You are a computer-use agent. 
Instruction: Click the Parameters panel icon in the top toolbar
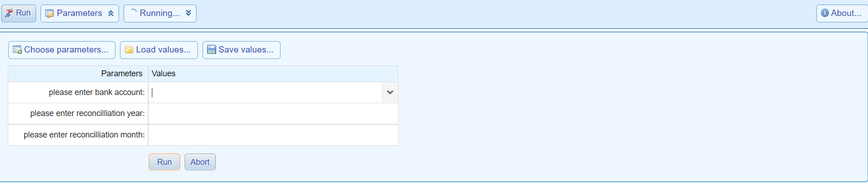[x=50, y=14]
